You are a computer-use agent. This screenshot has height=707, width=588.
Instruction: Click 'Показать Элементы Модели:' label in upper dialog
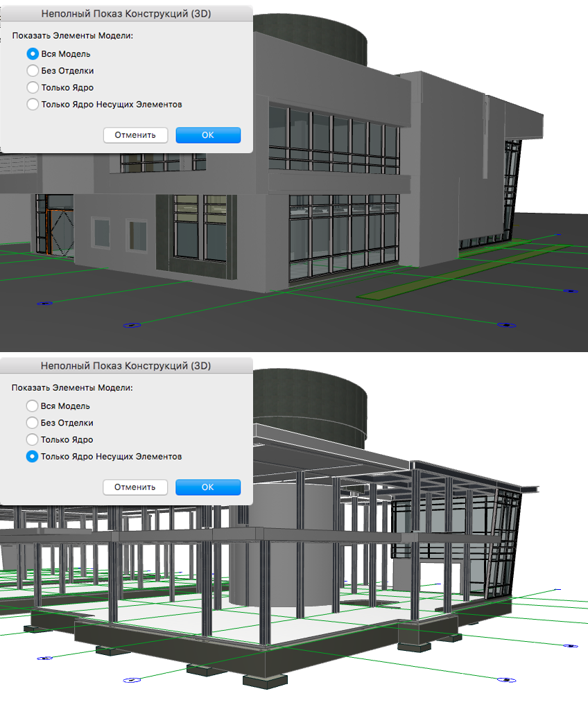[x=73, y=35]
